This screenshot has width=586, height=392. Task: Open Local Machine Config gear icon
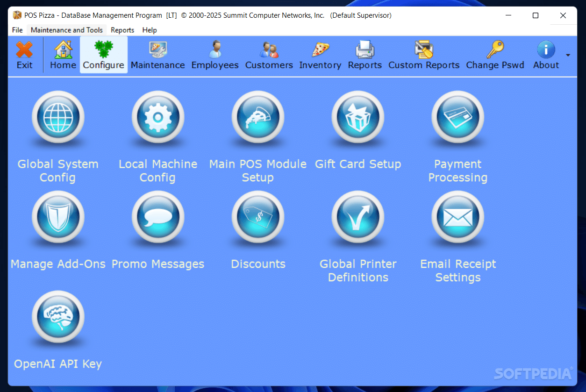coord(158,117)
